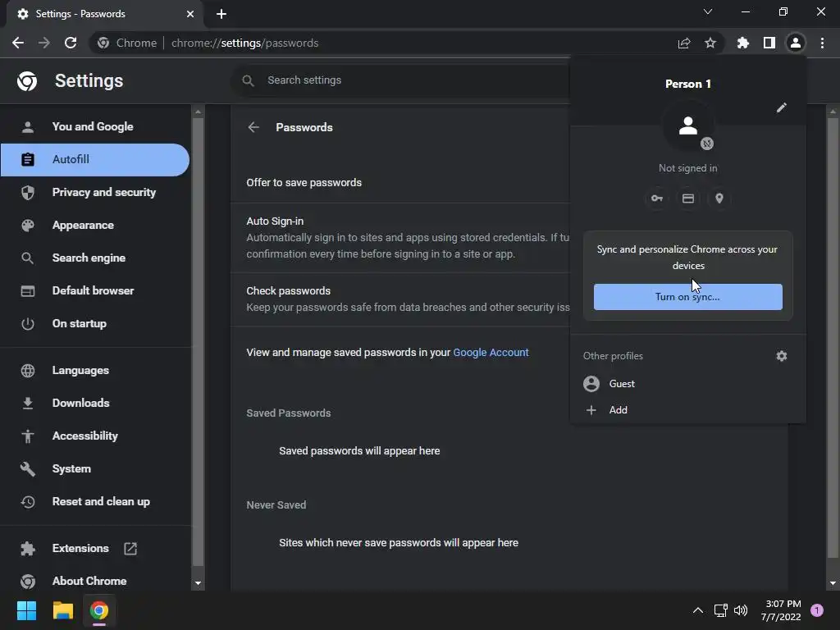Open Reset and clean up
Screen dimensions: 840x630
coord(95,501)
